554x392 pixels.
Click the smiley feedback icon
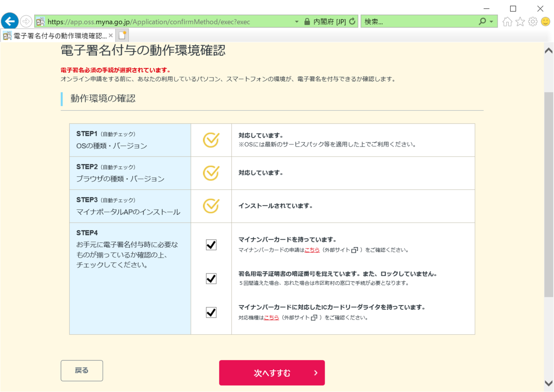(x=546, y=21)
